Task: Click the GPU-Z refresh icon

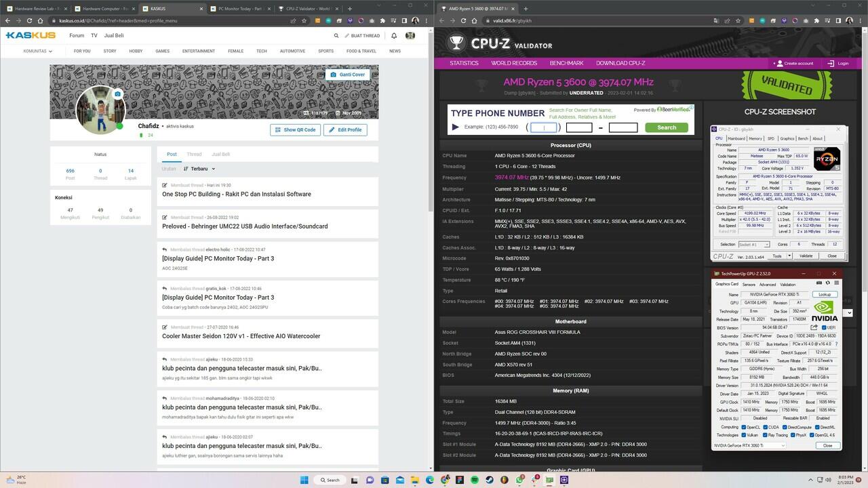Action: 827,283
